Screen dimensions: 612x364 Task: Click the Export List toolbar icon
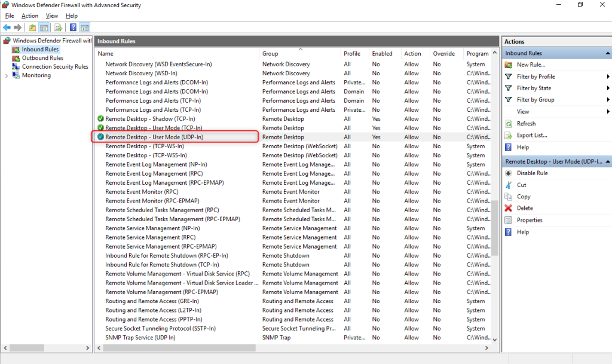pos(58,27)
